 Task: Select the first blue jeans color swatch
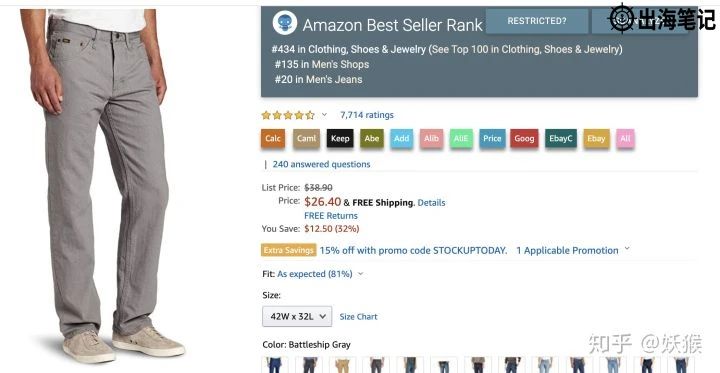point(275,365)
